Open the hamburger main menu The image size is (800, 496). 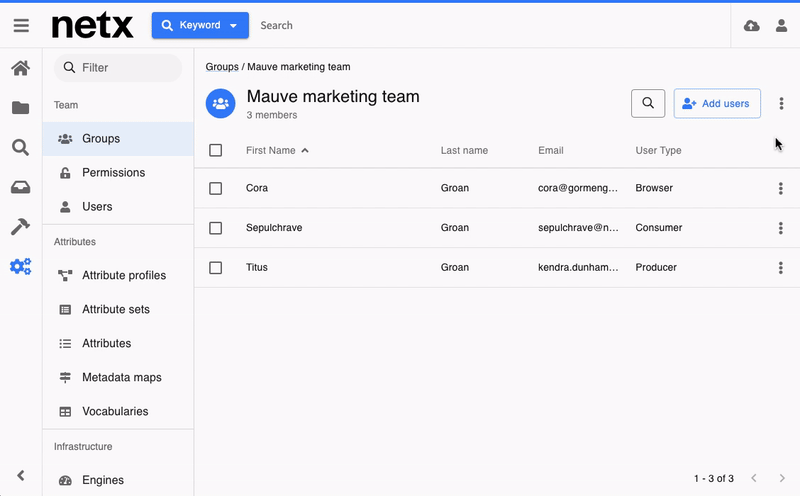click(x=21, y=26)
